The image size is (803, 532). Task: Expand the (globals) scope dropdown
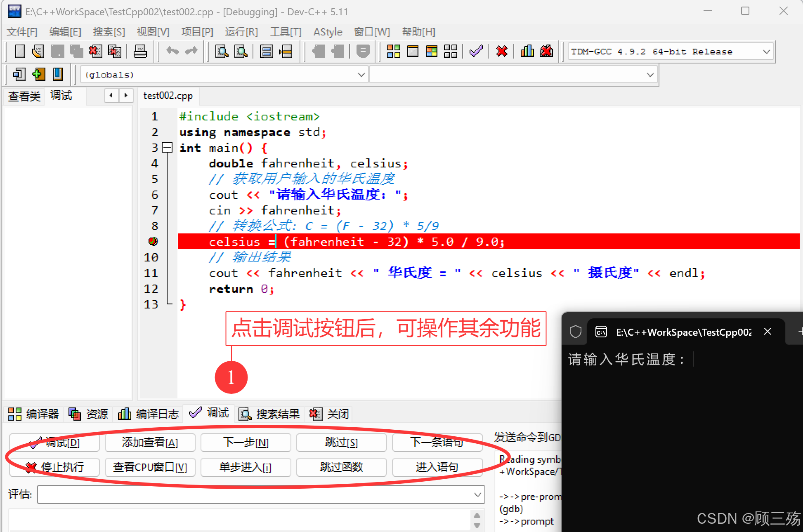click(x=361, y=75)
